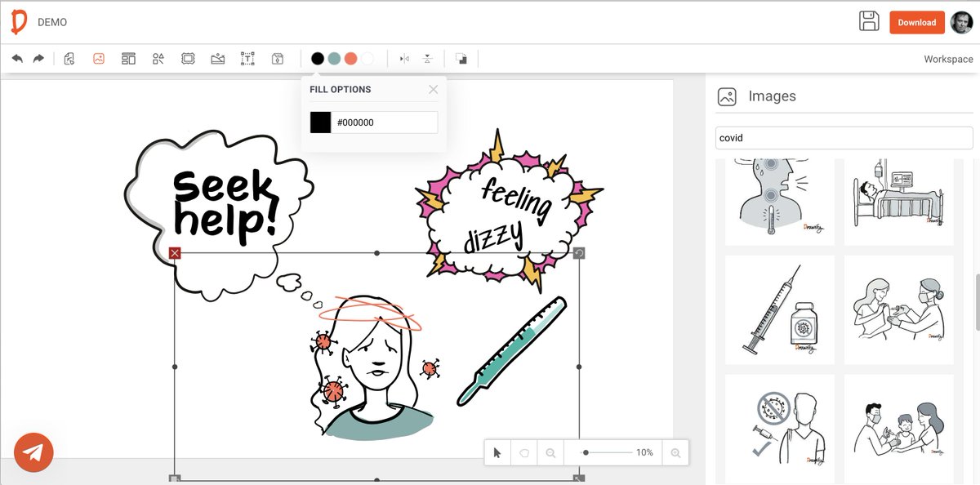Image resolution: width=980 pixels, height=485 pixels.
Task: Select the Text tool icon
Action: [x=247, y=58]
